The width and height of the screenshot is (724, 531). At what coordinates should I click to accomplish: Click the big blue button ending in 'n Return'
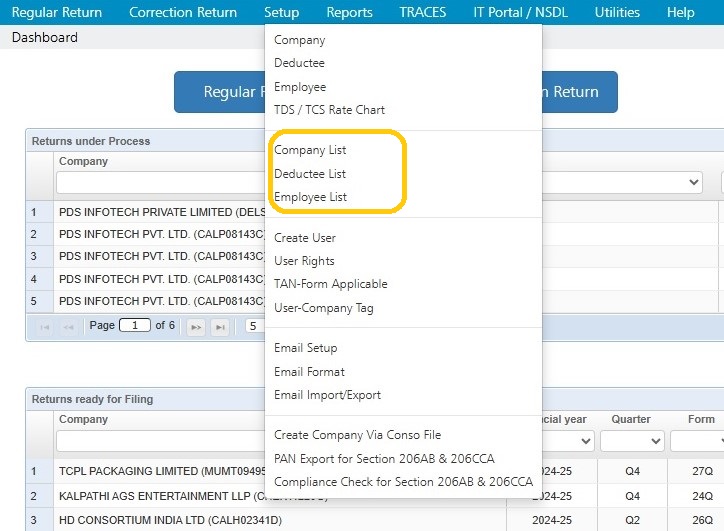(x=580, y=92)
